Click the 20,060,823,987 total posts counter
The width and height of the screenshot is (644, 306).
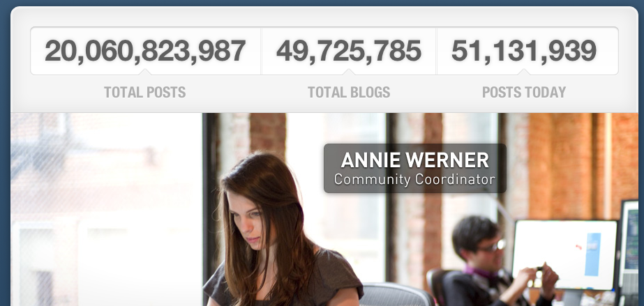coord(145,52)
